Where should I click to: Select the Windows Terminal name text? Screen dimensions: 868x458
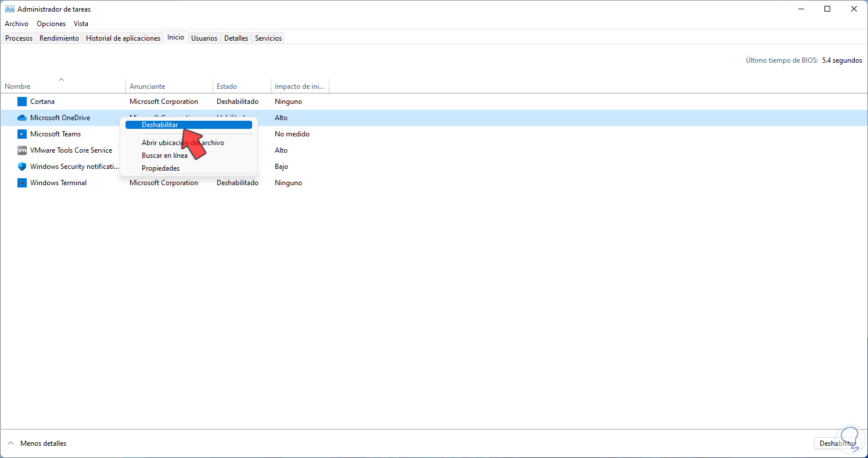coord(59,183)
